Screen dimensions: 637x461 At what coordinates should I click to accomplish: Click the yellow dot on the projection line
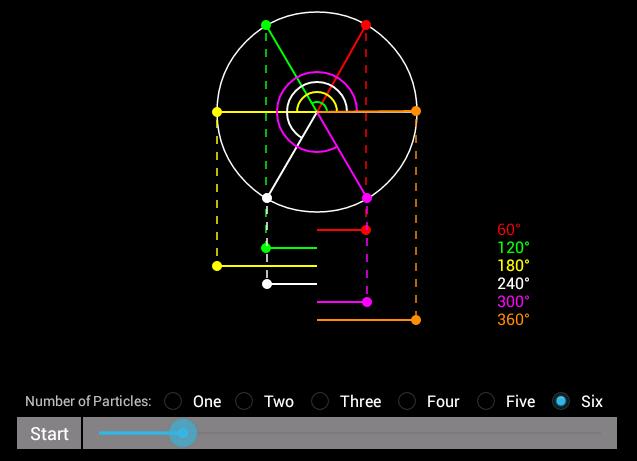(x=217, y=266)
